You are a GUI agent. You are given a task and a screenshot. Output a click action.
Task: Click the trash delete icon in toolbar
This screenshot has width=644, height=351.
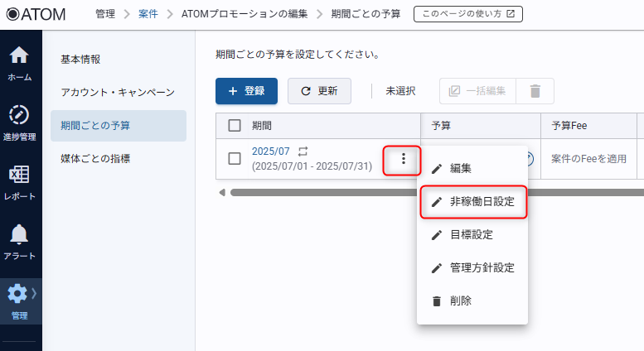[x=535, y=91]
